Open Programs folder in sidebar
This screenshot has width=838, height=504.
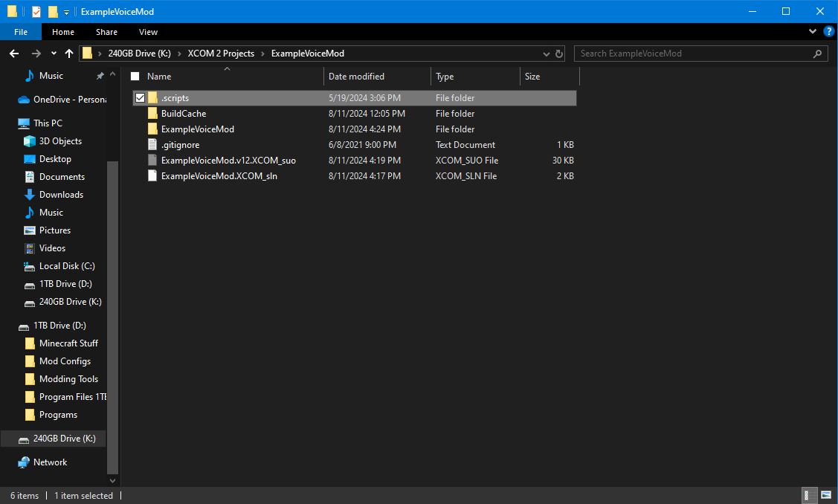click(51, 415)
